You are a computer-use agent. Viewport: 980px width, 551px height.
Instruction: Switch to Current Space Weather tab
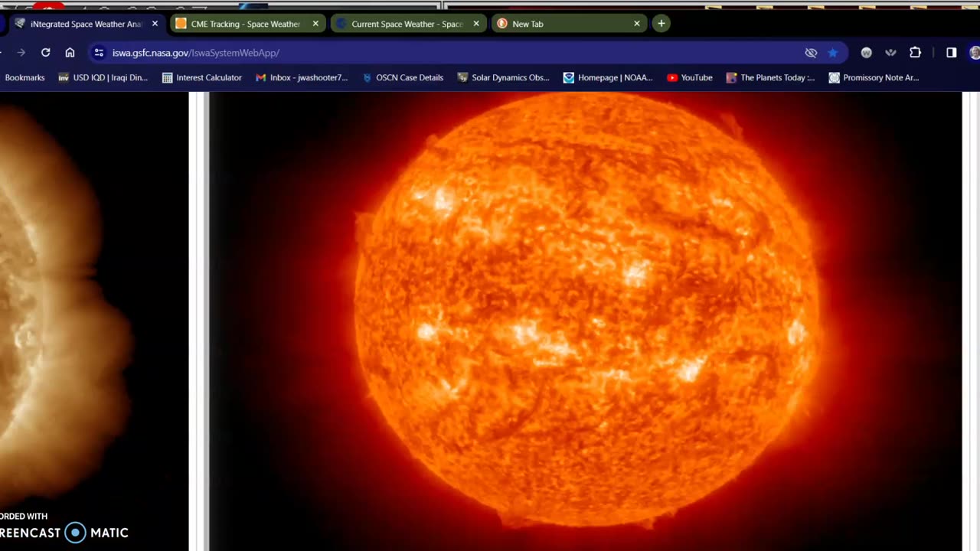[x=407, y=24]
